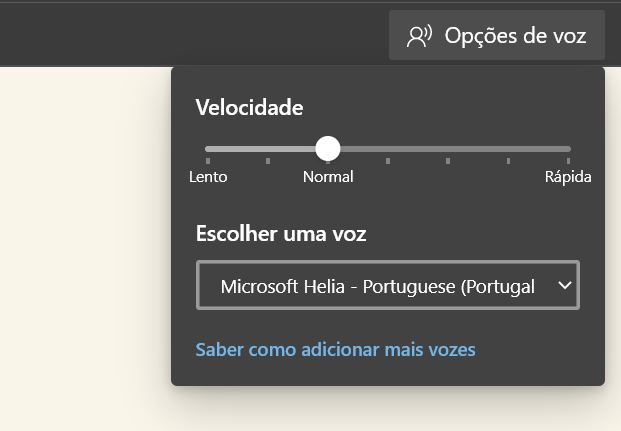
Task: Set speed to the Lento tick mark
Action: click(x=208, y=160)
